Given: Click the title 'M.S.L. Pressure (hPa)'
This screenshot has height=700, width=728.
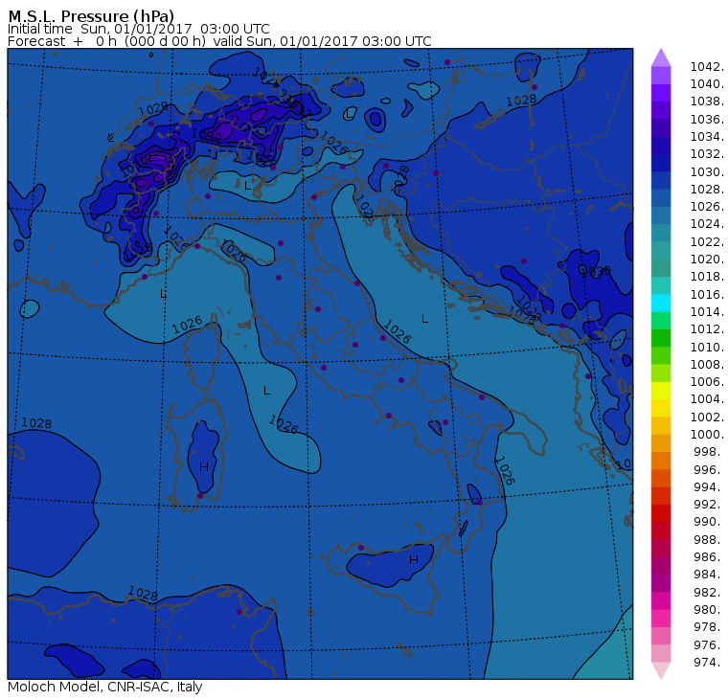Looking at the screenshot, I should pos(91,16).
